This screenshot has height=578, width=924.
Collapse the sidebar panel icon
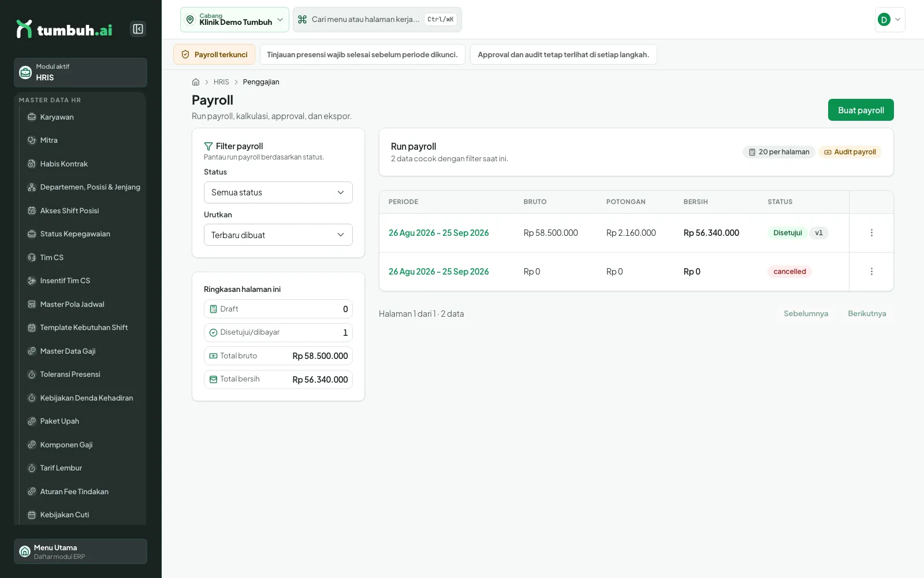pyautogui.click(x=138, y=29)
